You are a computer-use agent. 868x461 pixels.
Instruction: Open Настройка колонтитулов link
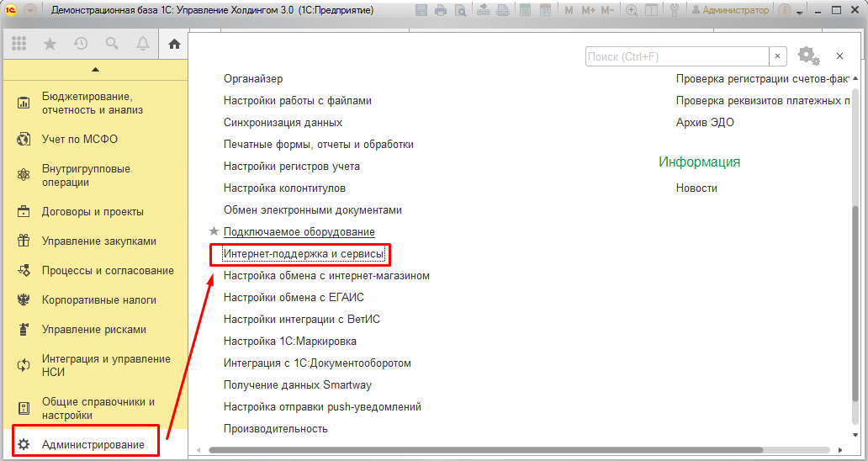[284, 188]
